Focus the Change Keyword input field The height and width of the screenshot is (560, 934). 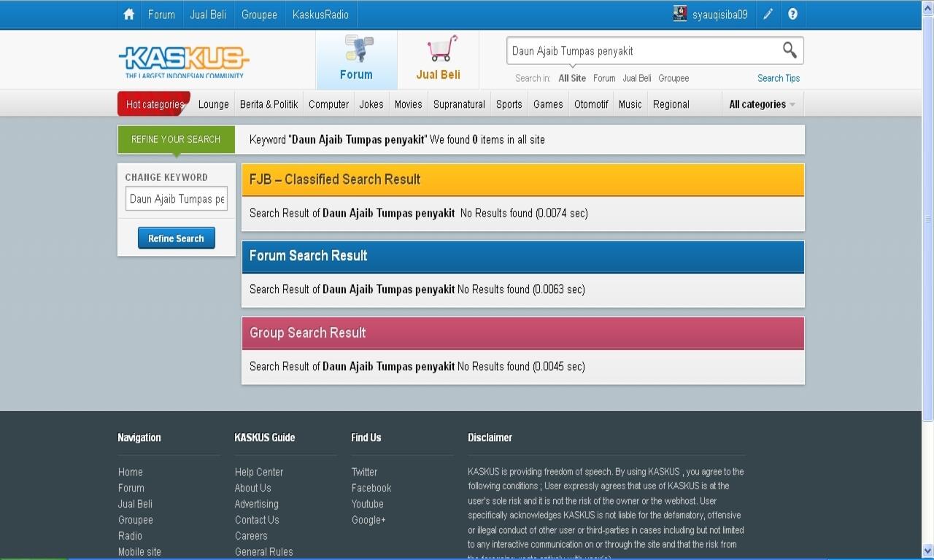(x=177, y=199)
